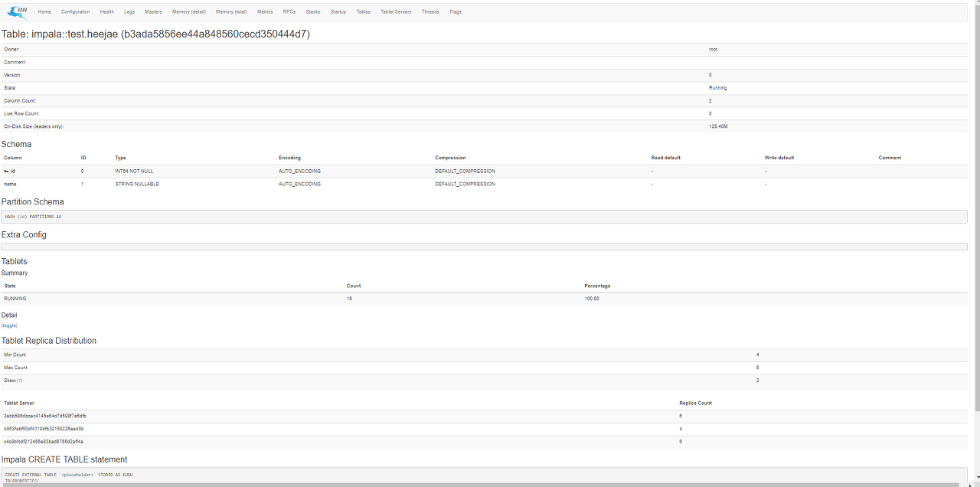The height and width of the screenshot is (487, 980).
Task: View the Stacks page
Action: [x=313, y=11]
